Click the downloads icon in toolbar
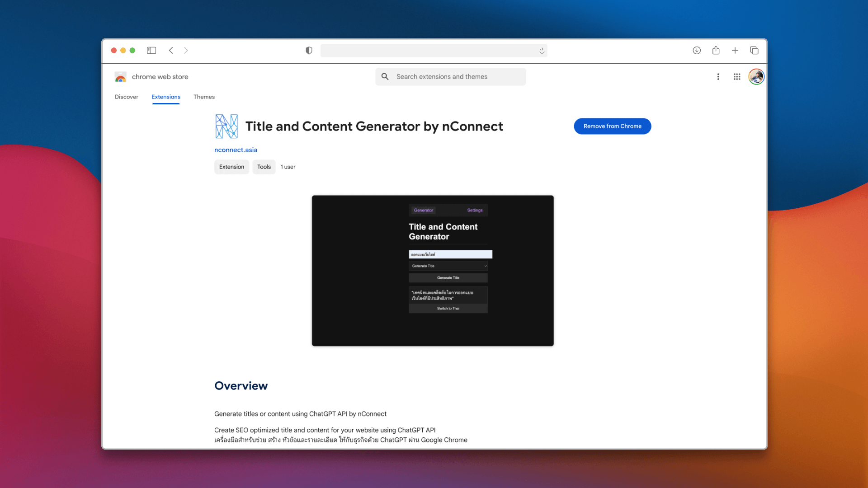 (x=697, y=50)
